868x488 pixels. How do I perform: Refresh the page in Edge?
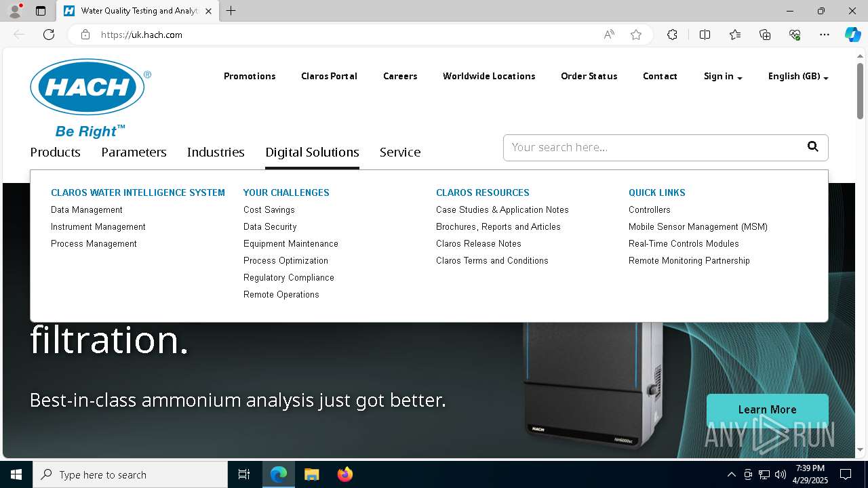coord(49,35)
